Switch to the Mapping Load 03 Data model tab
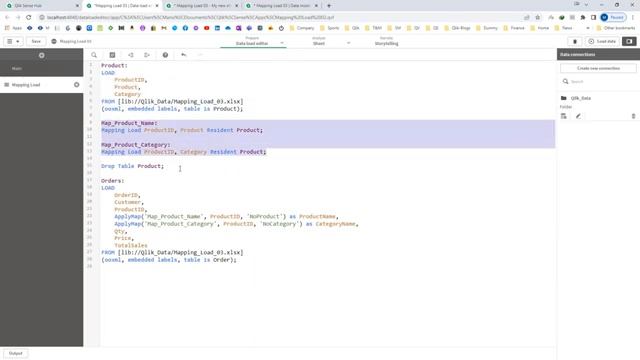Viewport: 640px width, 360px height. 282,6
